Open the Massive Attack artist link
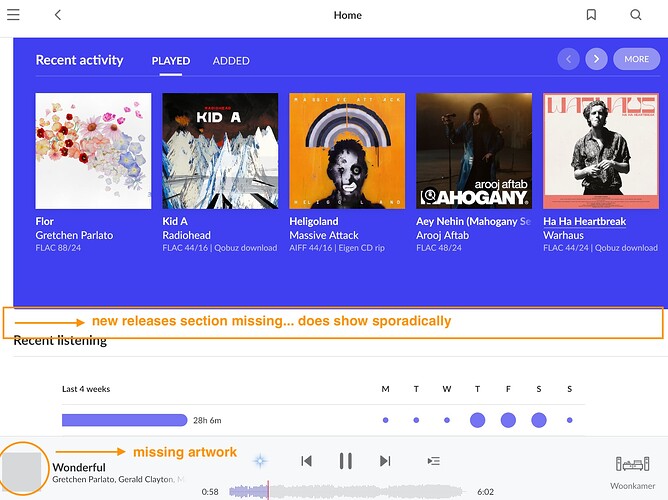Viewport: 668px width, 500px height. tap(324, 235)
